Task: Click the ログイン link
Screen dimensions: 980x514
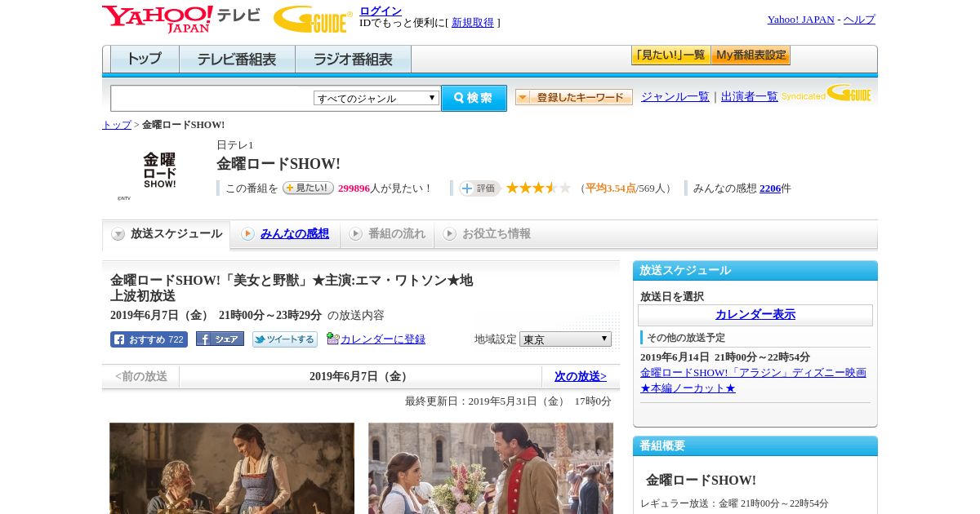Action: point(381,11)
